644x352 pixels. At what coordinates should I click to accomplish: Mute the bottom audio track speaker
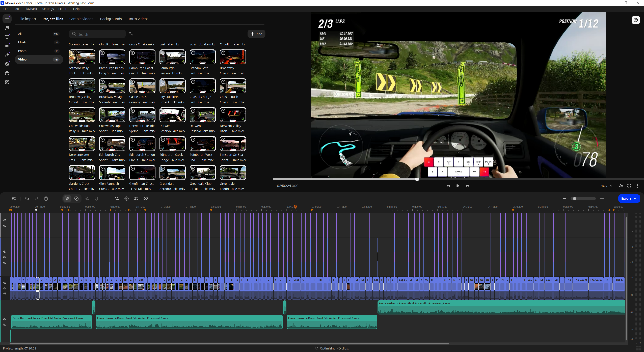click(x=5, y=319)
